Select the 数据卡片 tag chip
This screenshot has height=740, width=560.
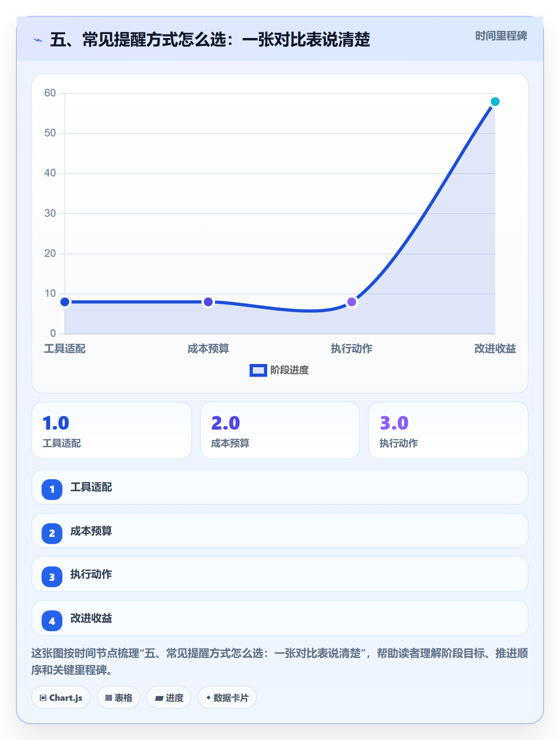pos(227,698)
